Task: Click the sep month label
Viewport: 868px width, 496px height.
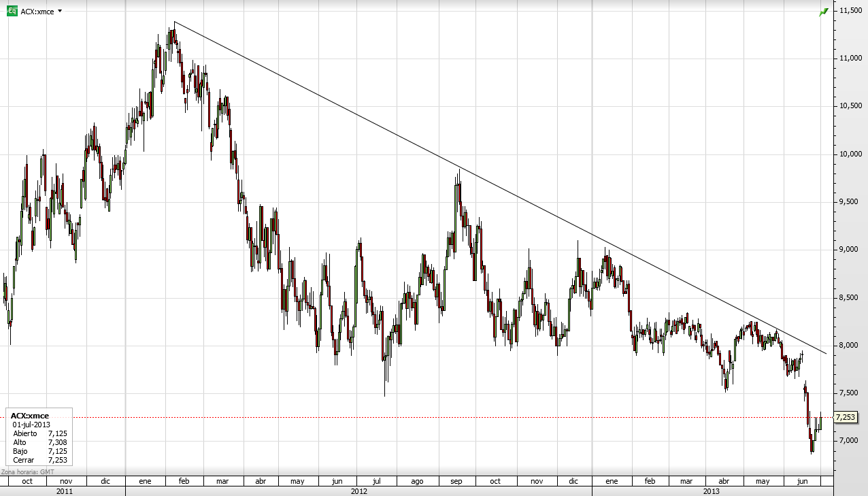Action: click(456, 481)
